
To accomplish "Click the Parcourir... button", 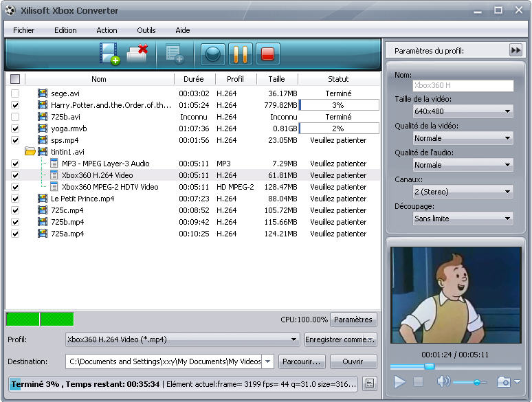I will click(302, 361).
